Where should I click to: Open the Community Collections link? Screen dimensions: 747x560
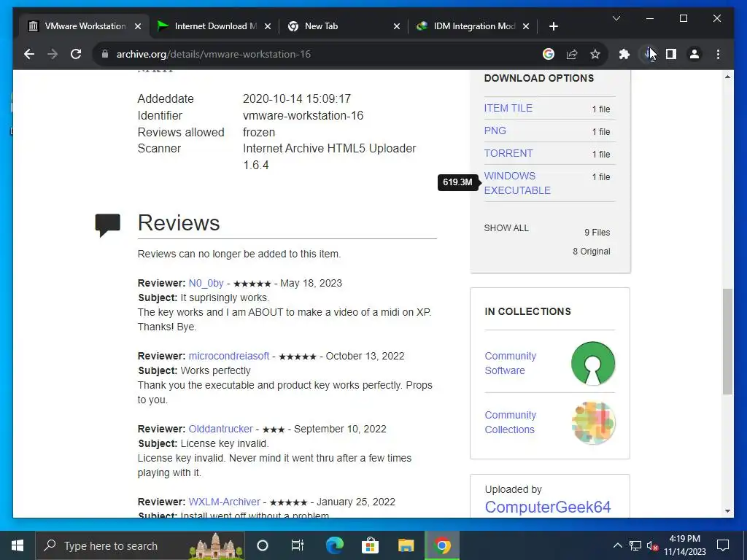pyautogui.click(x=510, y=422)
